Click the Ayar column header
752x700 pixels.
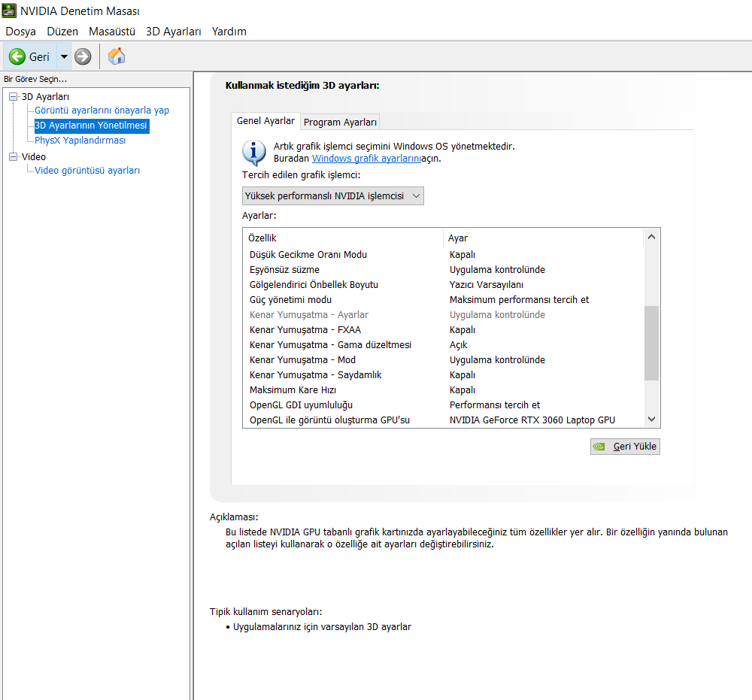coord(543,238)
